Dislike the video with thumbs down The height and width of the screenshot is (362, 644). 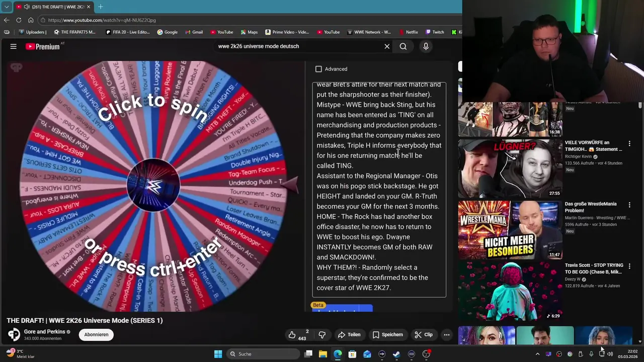coord(322,335)
